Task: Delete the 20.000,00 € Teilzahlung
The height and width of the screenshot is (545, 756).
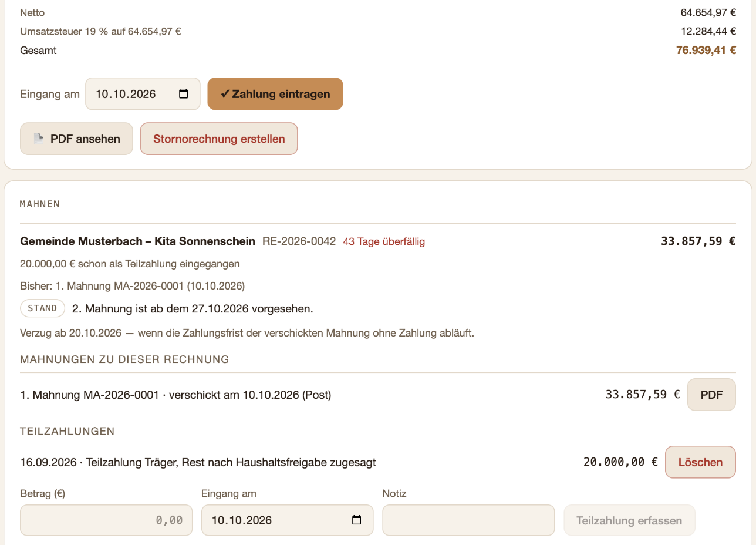Action: point(700,462)
